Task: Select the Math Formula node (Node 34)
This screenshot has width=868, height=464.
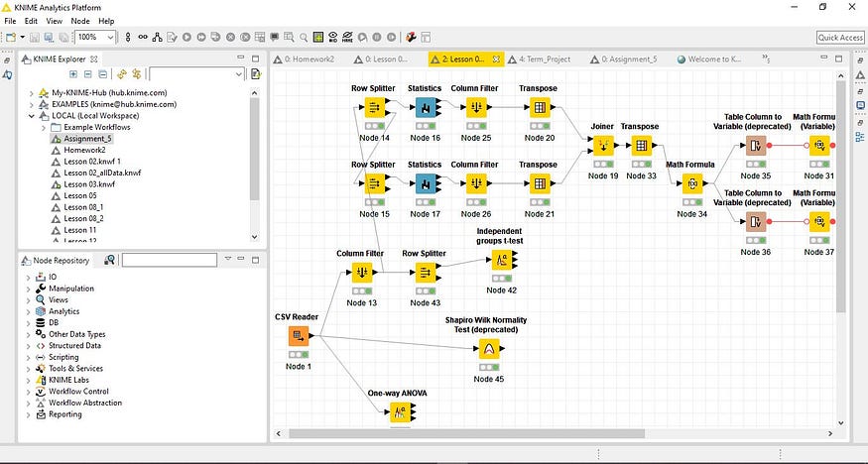Action: click(692, 183)
